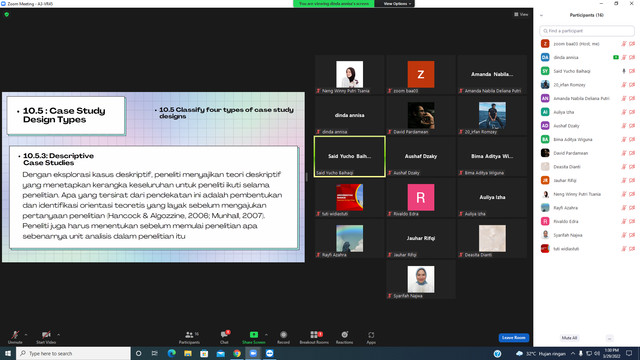The width and height of the screenshot is (640, 360).
Task: Click Neng Winny Putri Tsania video tile
Action: point(349,74)
